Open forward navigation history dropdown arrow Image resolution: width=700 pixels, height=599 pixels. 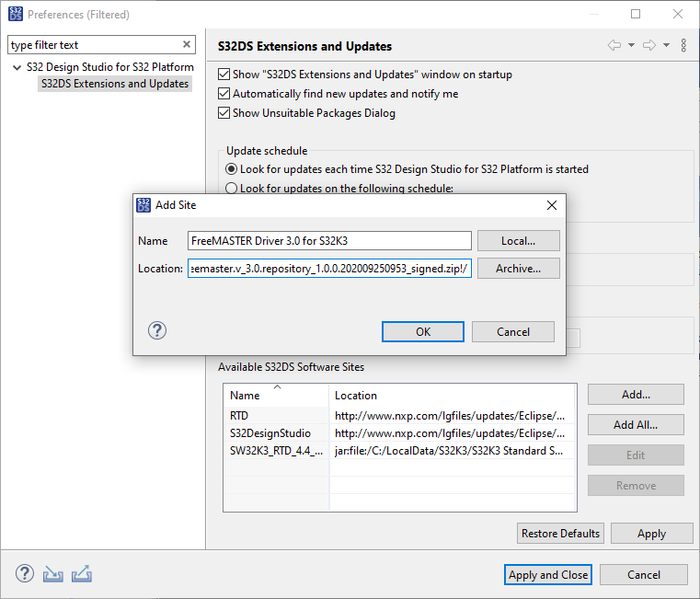coord(666,45)
